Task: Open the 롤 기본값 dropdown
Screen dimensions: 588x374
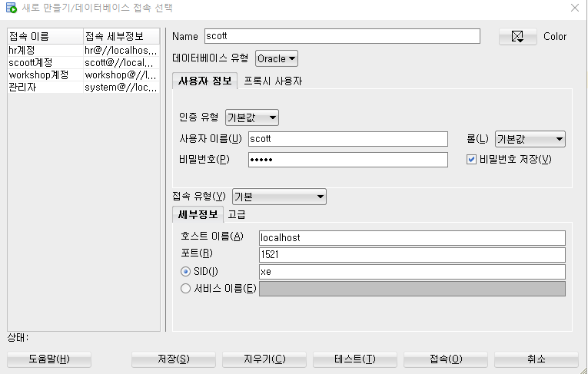Action: tap(530, 139)
